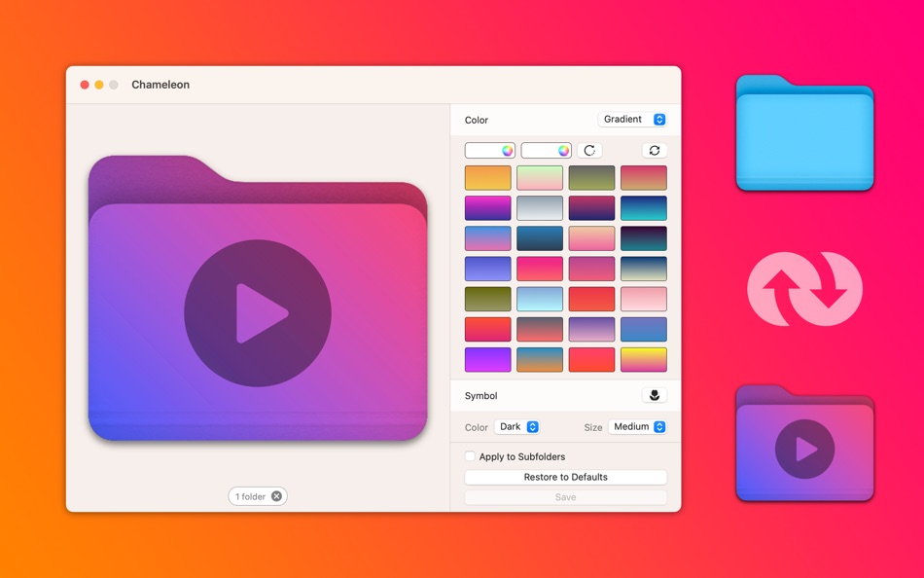Select the gray-to-salmon gradient swatch
This screenshot has height=578, width=924.
(x=540, y=329)
